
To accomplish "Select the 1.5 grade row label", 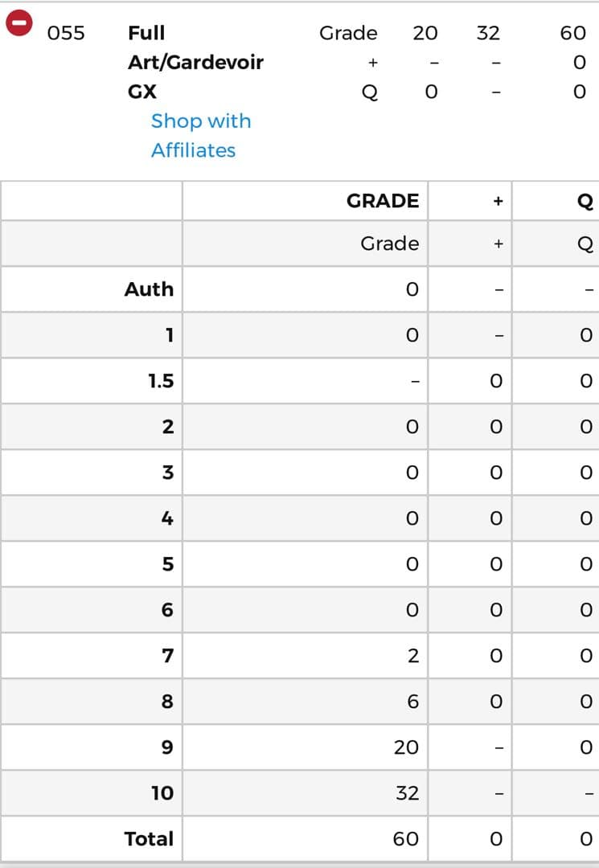I will (x=161, y=381).
